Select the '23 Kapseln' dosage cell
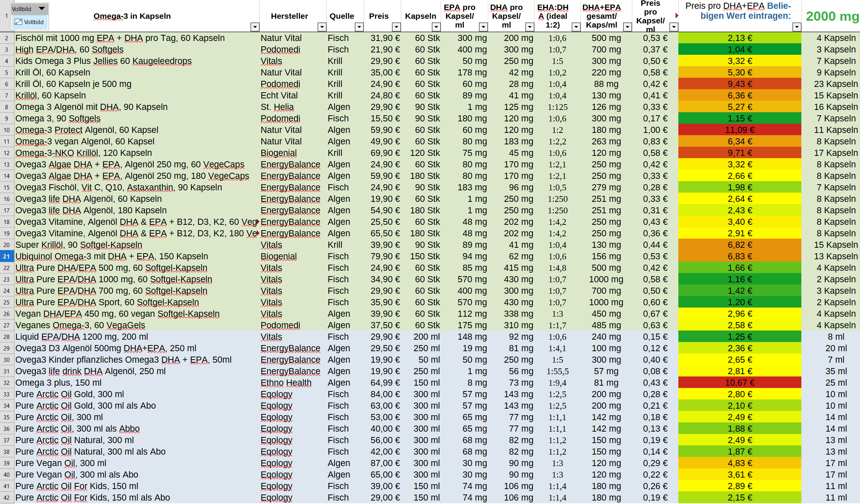This screenshot has height=504, width=860. tap(831, 84)
